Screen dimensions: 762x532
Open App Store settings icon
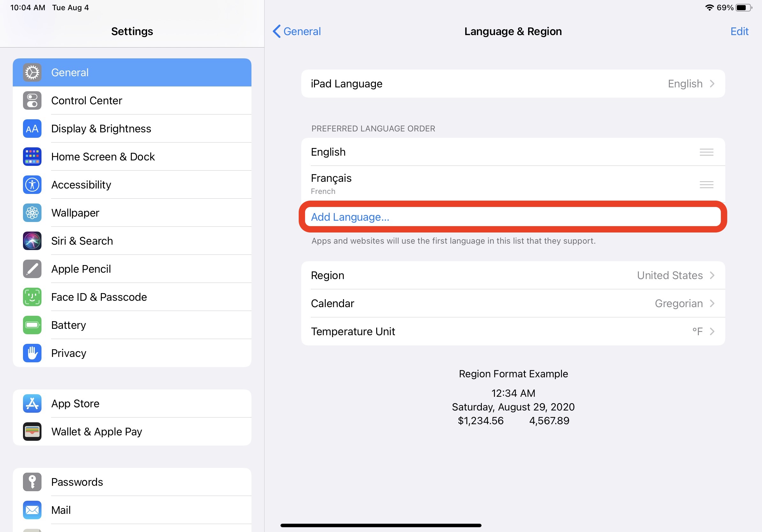(x=33, y=403)
